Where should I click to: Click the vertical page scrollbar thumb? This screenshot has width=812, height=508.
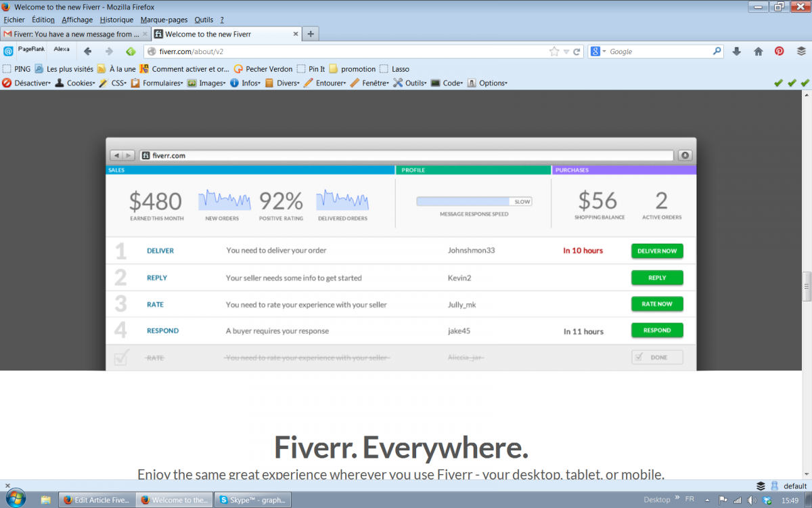pyautogui.click(x=807, y=287)
